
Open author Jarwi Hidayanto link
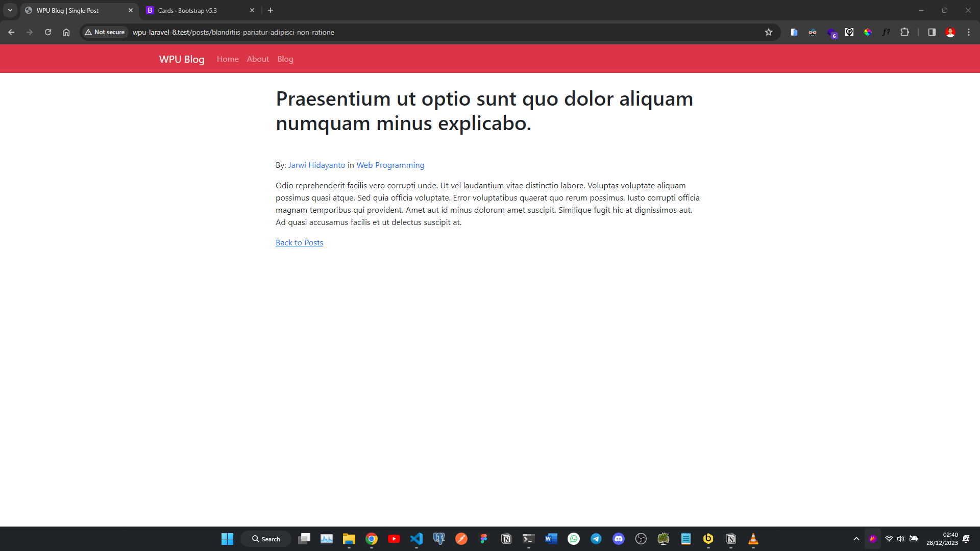tap(316, 165)
